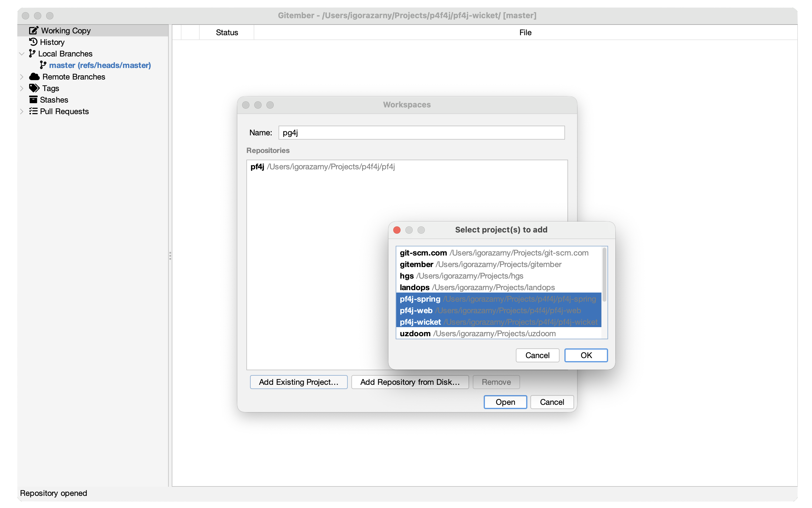Click the History clock icon
This screenshot has width=812, height=508.
[x=33, y=42]
